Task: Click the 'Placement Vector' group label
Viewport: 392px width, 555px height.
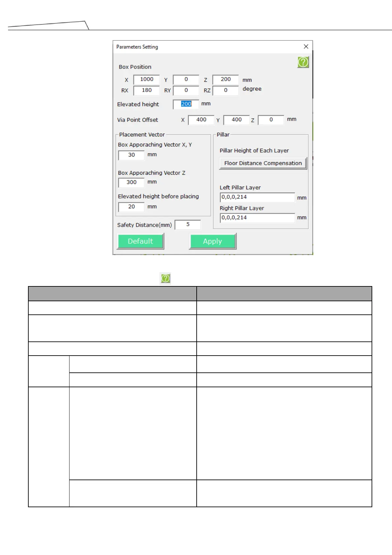Action: (142, 134)
